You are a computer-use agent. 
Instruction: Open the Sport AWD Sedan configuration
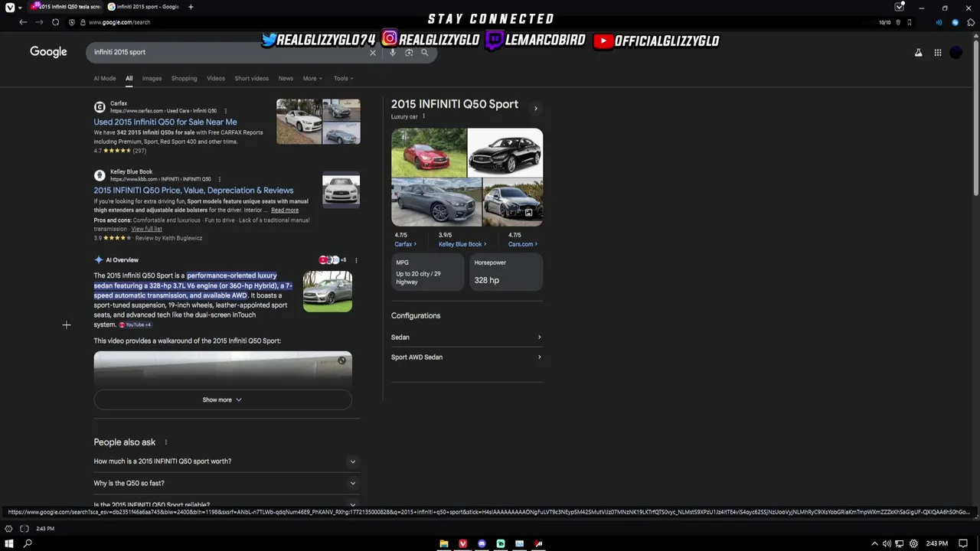point(466,357)
